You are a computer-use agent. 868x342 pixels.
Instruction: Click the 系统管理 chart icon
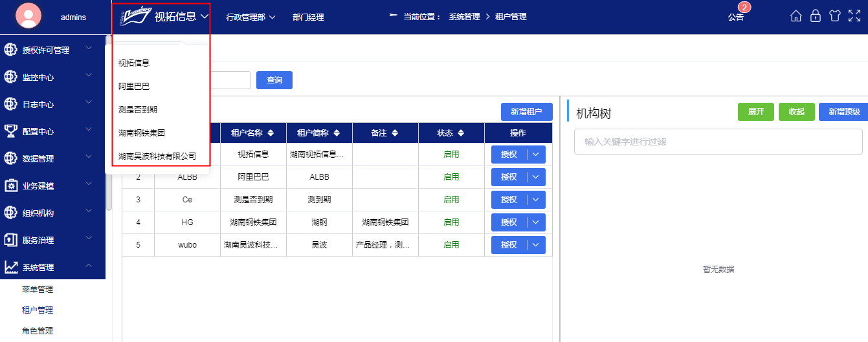point(11,267)
